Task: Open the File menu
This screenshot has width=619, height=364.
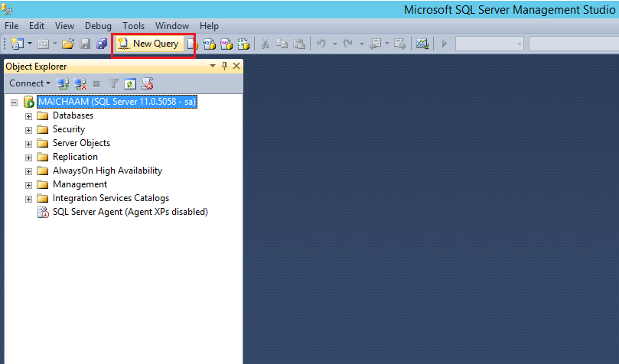Action: tap(11, 26)
